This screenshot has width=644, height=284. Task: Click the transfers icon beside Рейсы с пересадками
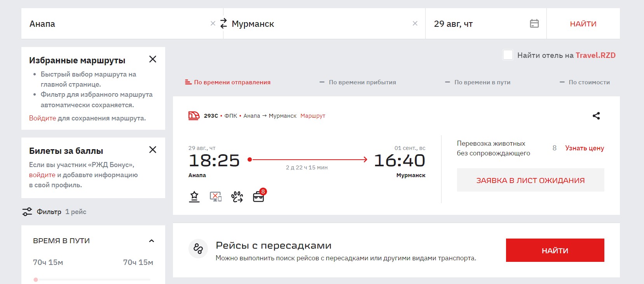coord(198,249)
